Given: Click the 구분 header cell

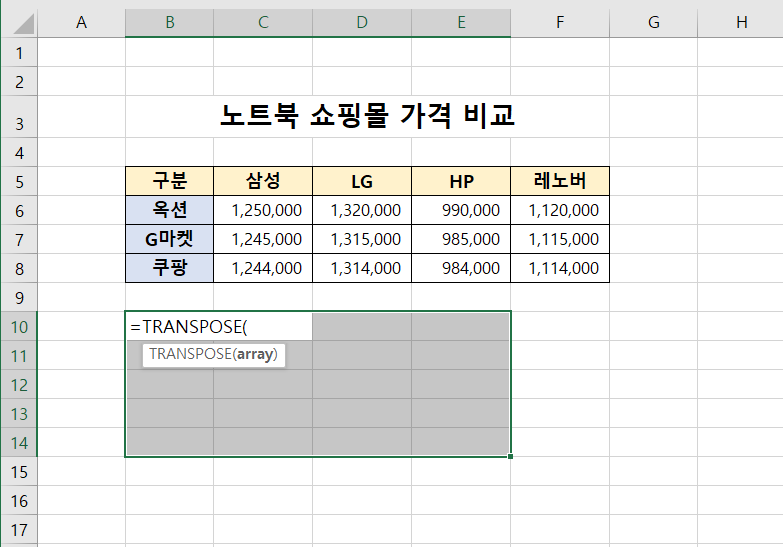Looking at the screenshot, I should 169,181.
